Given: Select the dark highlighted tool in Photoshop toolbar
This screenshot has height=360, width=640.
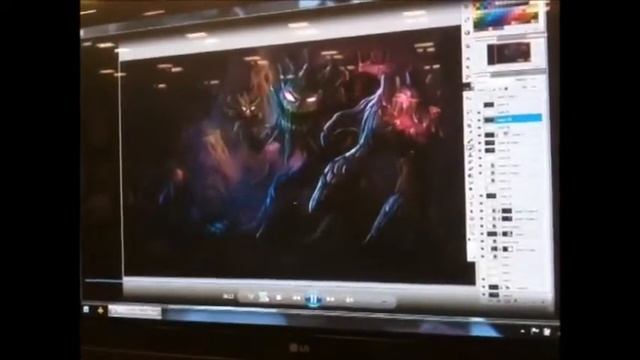Looking at the screenshot, I should click(467, 87).
